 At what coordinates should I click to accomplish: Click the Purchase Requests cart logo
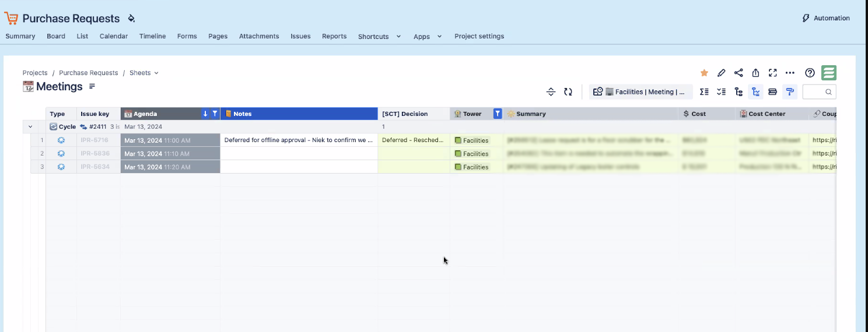pos(11,18)
